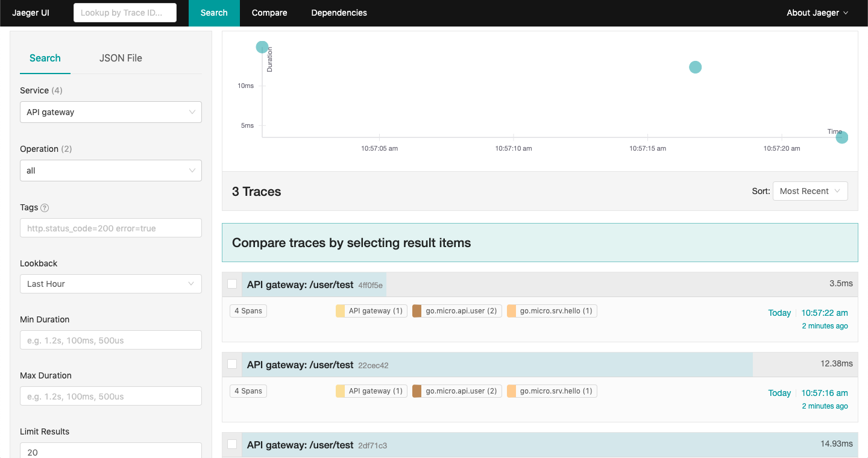Click the Tags help question mark icon
The image size is (868, 458).
[x=45, y=208]
